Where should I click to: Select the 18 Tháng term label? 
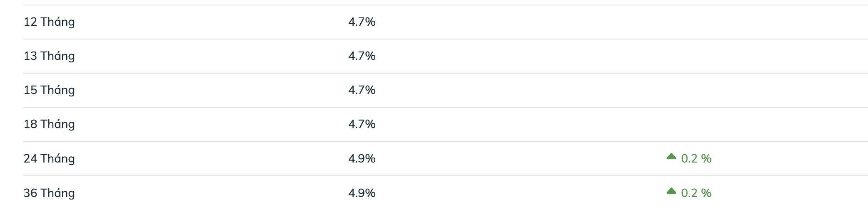(x=49, y=124)
